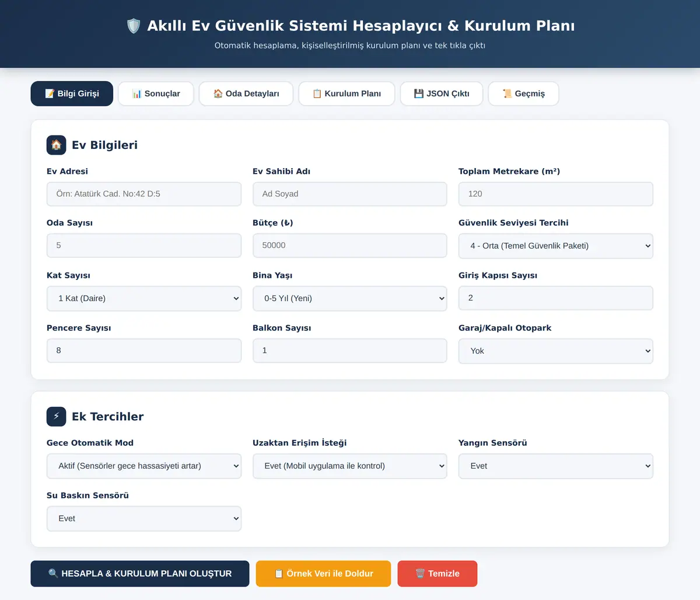
Task: Open the Bina Yaşı dropdown
Action: [x=350, y=298]
